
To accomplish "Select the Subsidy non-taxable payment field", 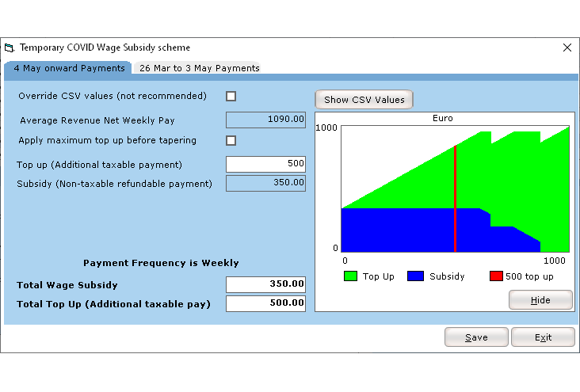I will [265, 183].
